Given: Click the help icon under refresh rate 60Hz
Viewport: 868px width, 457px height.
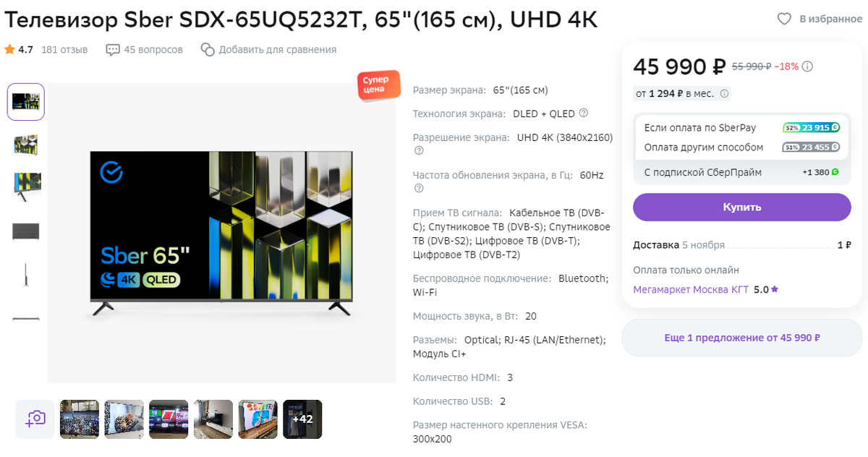Looking at the screenshot, I should click(x=418, y=189).
